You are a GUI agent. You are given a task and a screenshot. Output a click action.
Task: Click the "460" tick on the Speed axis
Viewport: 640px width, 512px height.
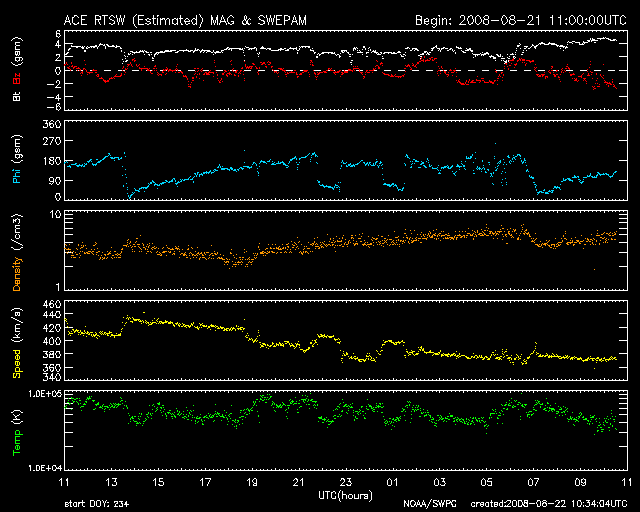52,304
